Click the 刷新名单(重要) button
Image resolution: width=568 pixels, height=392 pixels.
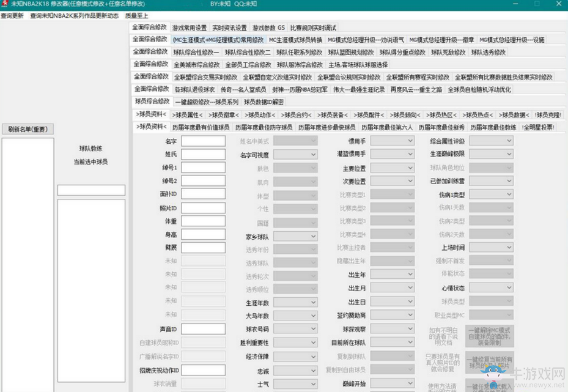[x=28, y=129]
